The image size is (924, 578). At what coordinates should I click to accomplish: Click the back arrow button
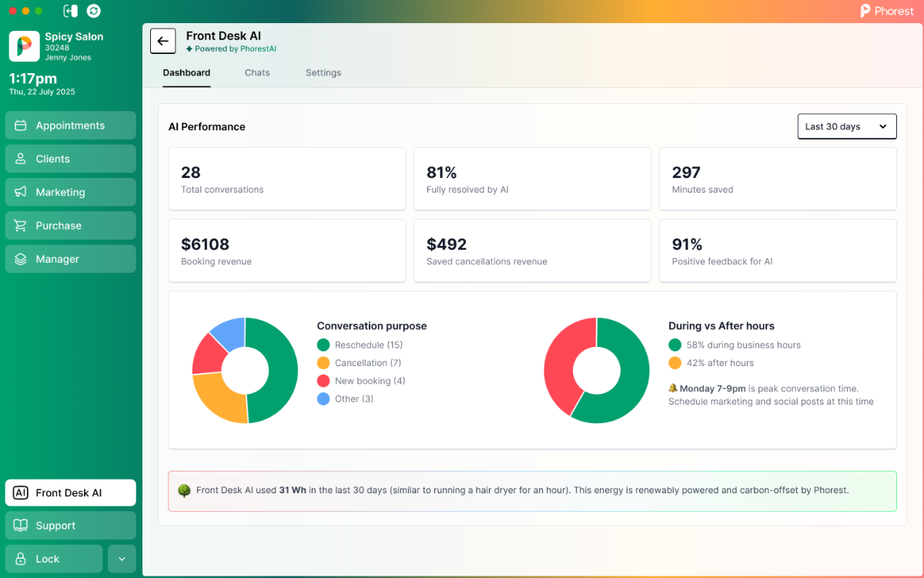tap(162, 41)
